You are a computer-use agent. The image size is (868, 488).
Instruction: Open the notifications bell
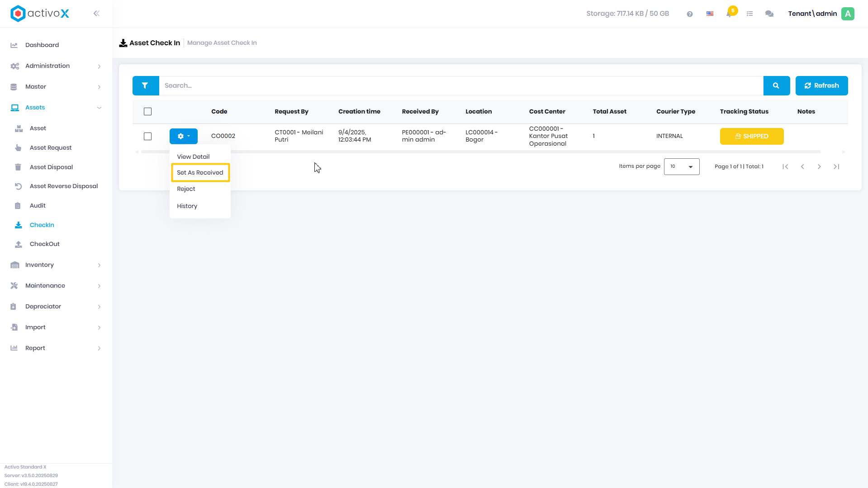click(x=729, y=14)
